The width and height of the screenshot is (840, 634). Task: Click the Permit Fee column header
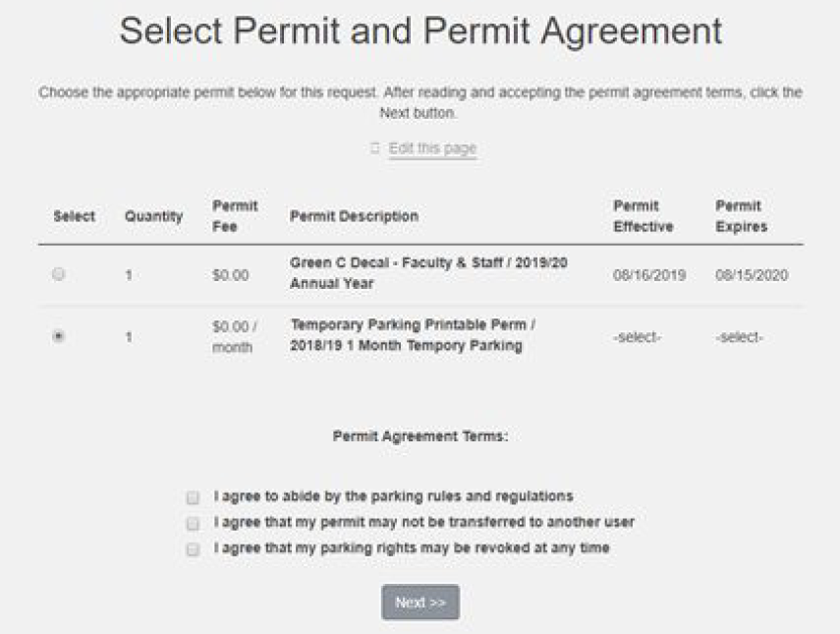[x=235, y=216]
